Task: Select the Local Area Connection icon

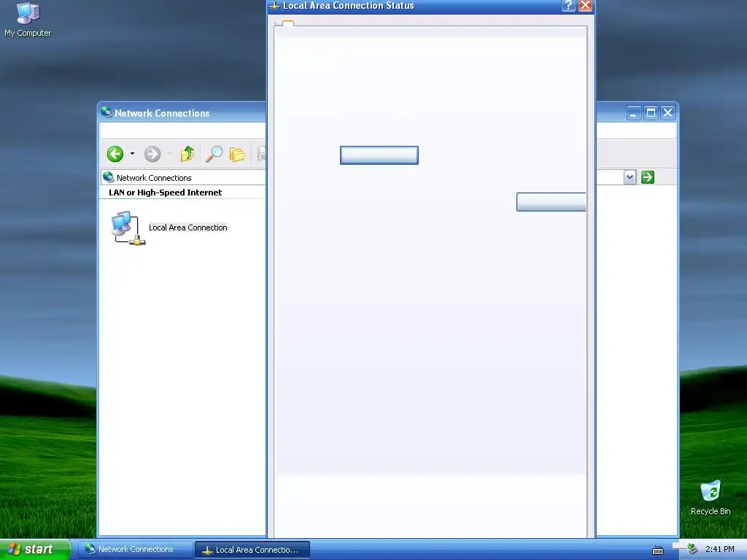Action: click(x=128, y=227)
